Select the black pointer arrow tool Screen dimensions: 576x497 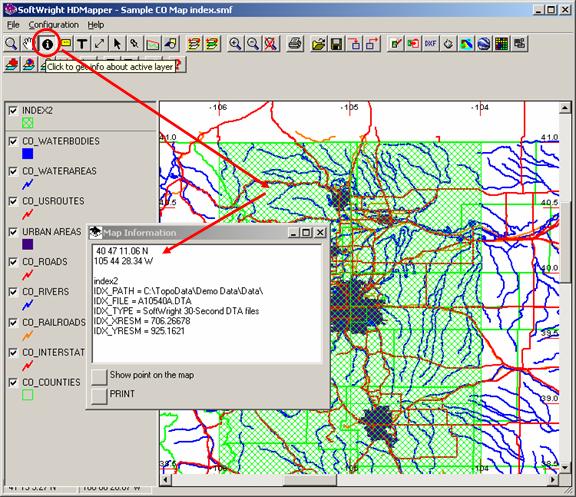click(x=117, y=44)
